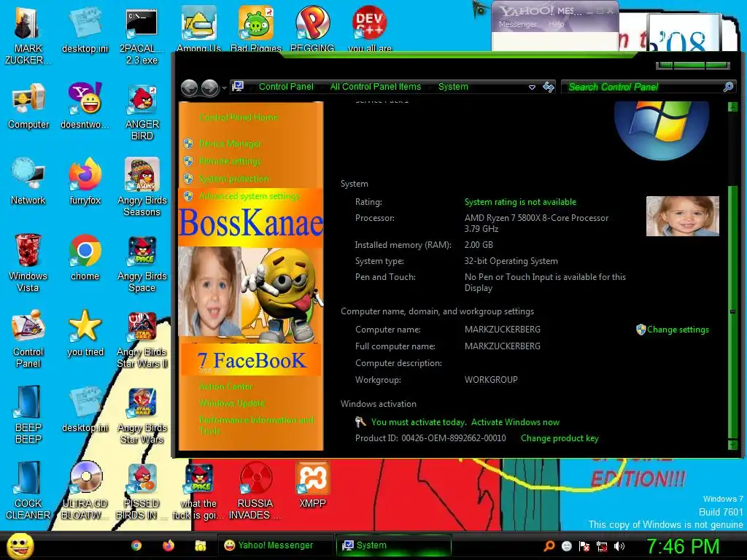Open Control Panel Home link
The image size is (747, 560).
(x=239, y=117)
